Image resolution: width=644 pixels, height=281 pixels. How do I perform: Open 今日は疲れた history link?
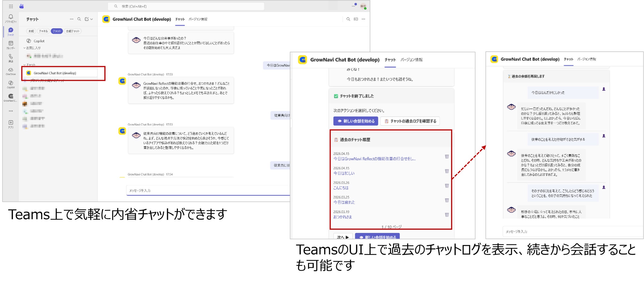pos(344,202)
